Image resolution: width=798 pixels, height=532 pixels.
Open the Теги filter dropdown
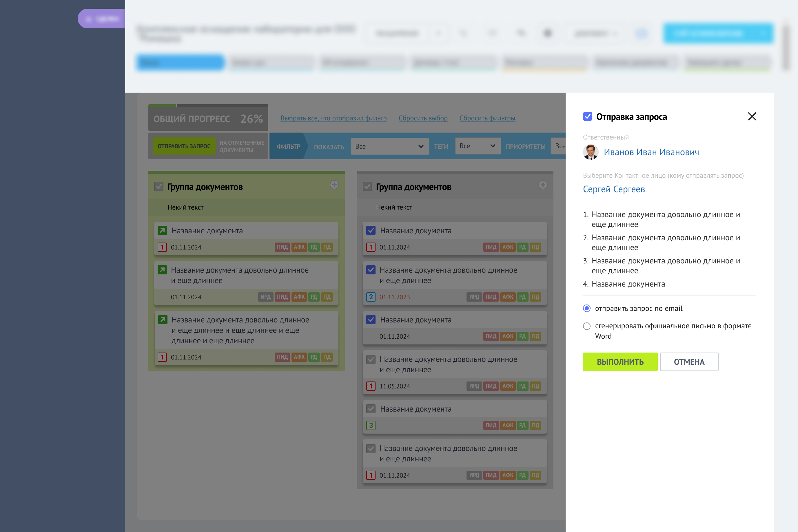(478, 146)
